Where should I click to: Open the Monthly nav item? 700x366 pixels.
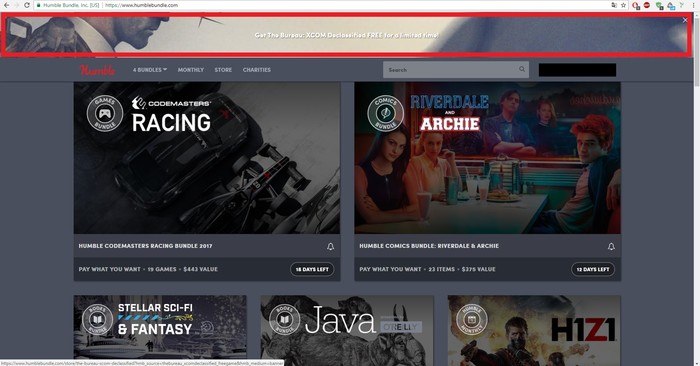point(191,70)
